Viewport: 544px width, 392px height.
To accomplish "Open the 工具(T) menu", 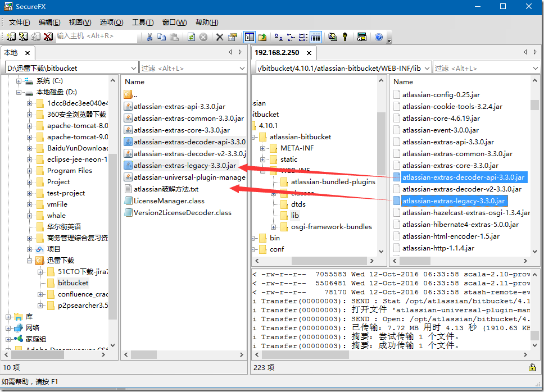I will pyautogui.click(x=143, y=22).
